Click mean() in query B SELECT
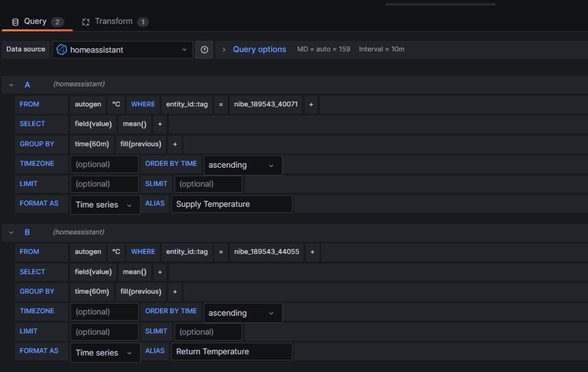 pyautogui.click(x=135, y=272)
